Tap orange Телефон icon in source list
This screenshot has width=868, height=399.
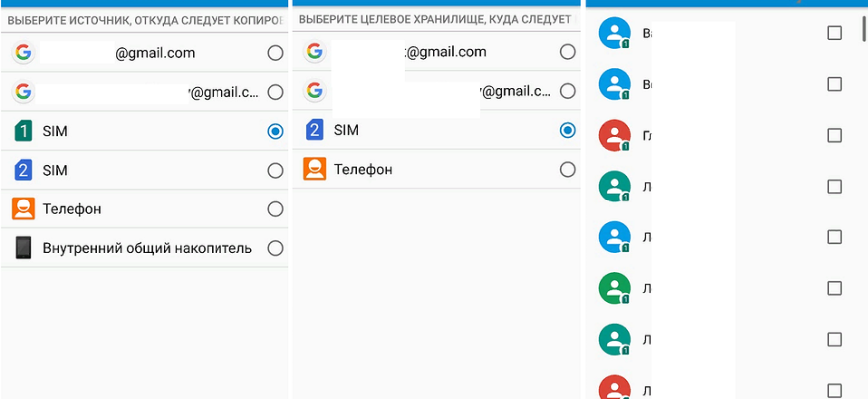[23, 209]
